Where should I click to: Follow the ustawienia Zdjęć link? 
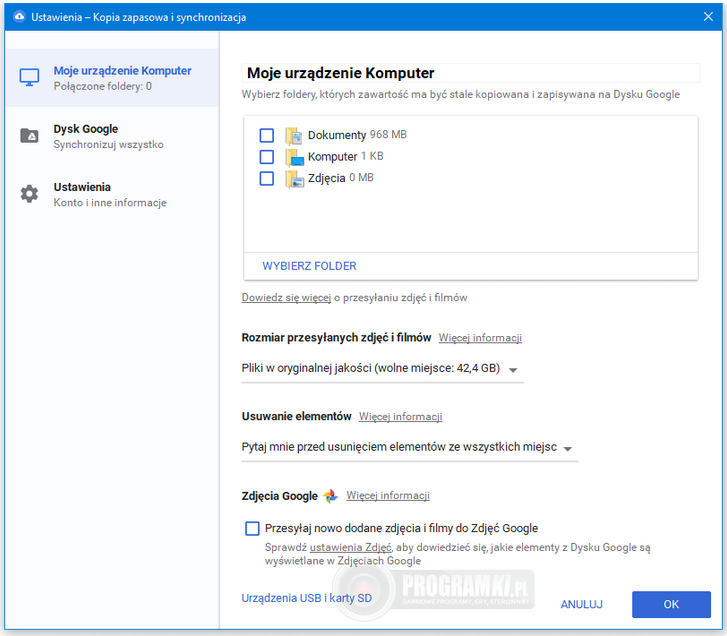click(x=351, y=547)
